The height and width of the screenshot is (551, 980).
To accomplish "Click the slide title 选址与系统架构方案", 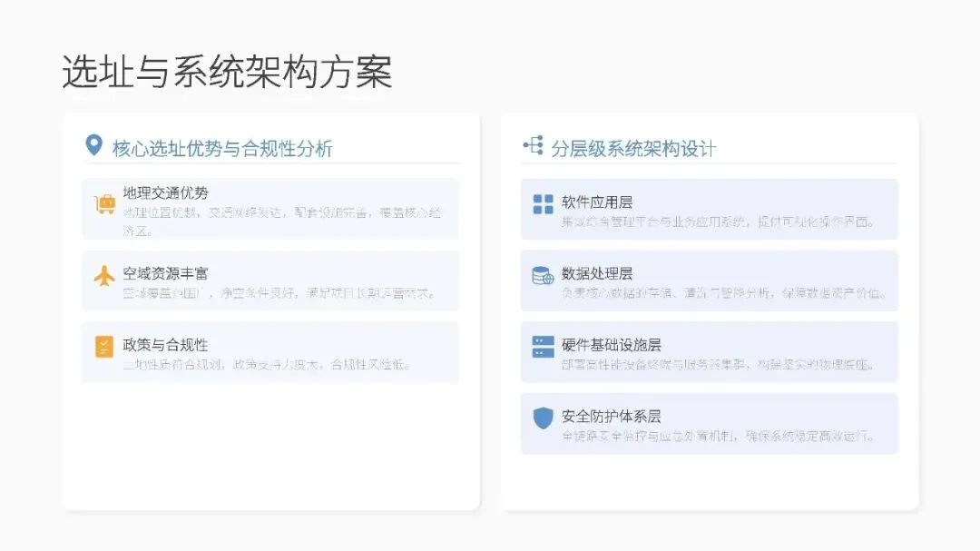I will [x=228, y=72].
